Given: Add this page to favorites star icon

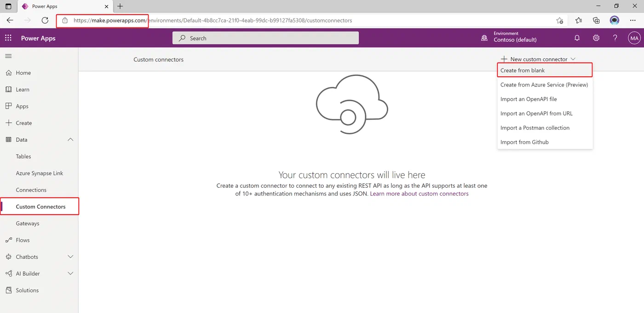Looking at the screenshot, I should (x=559, y=20).
